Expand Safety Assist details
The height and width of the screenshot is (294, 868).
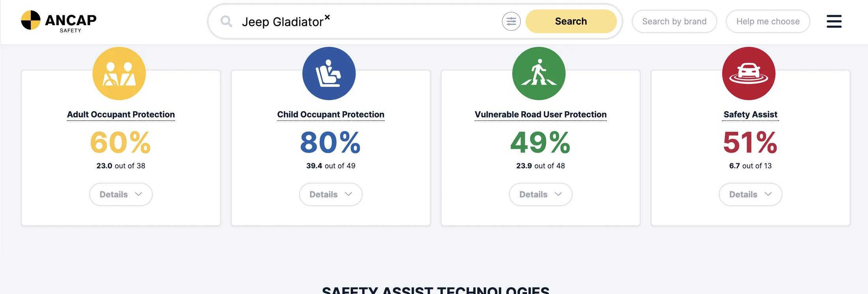(x=750, y=194)
